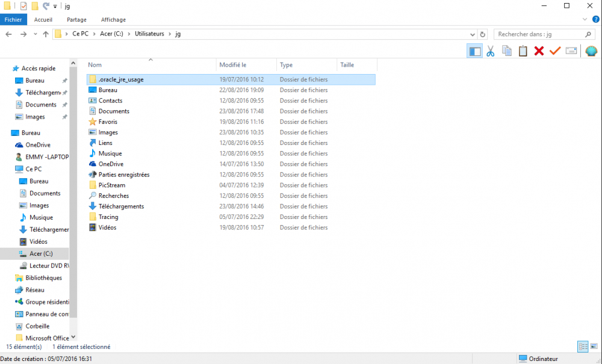The image size is (602, 364).
Task: Expand the ribbon with chevron
Action: [586, 19]
